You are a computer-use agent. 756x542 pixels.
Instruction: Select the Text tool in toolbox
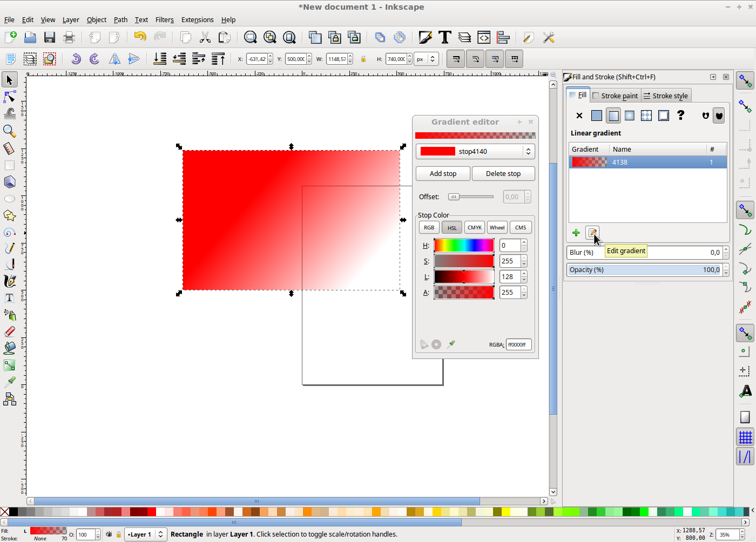9,298
